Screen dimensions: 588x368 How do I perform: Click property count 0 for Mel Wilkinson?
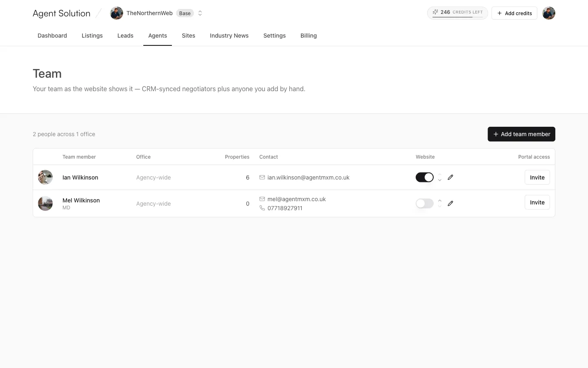(x=247, y=204)
